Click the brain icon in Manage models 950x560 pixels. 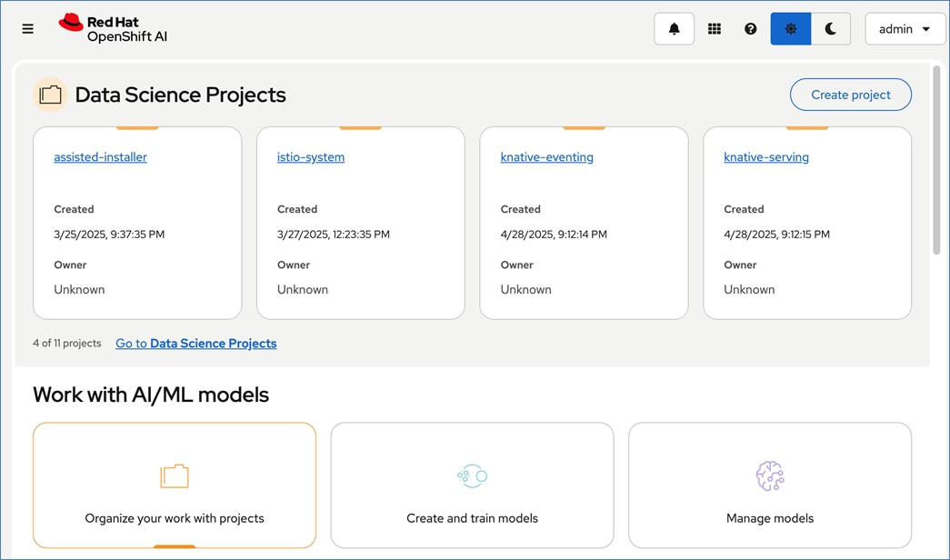click(x=770, y=475)
